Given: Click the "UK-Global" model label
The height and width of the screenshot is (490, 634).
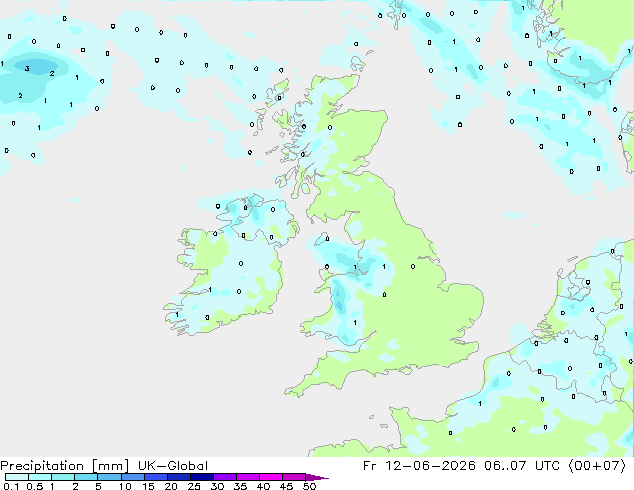Looking at the screenshot, I should coord(173,466).
